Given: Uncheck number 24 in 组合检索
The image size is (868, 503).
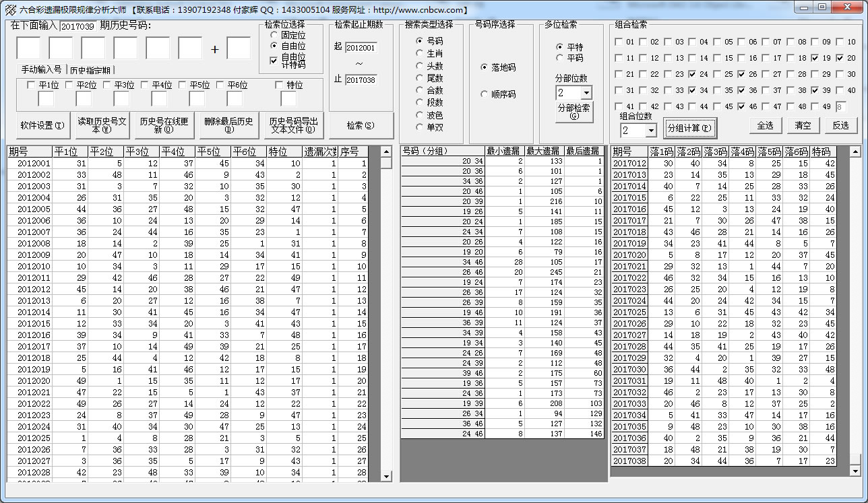Looking at the screenshot, I should [692, 75].
